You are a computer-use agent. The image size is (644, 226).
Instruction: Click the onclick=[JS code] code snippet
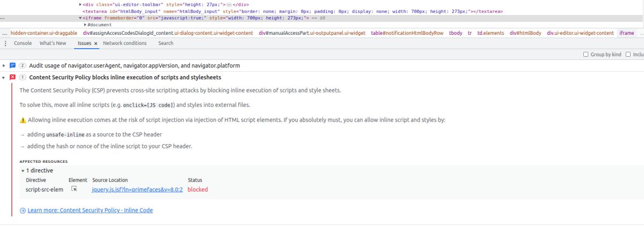click(149, 105)
